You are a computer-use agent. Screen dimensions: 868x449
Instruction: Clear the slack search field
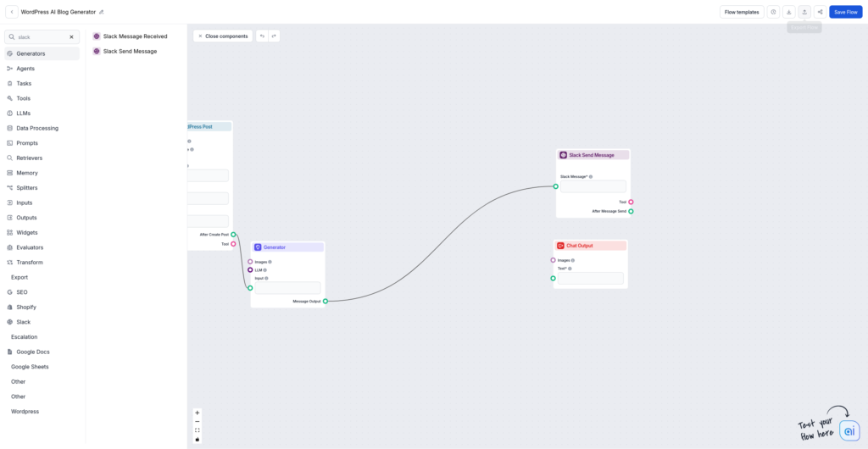(71, 37)
